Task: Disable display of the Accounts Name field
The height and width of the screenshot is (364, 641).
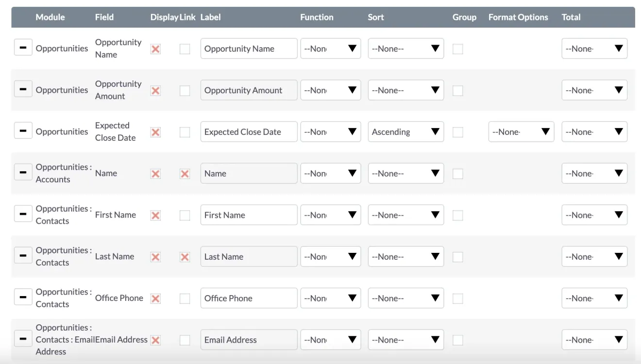Action: tap(155, 173)
